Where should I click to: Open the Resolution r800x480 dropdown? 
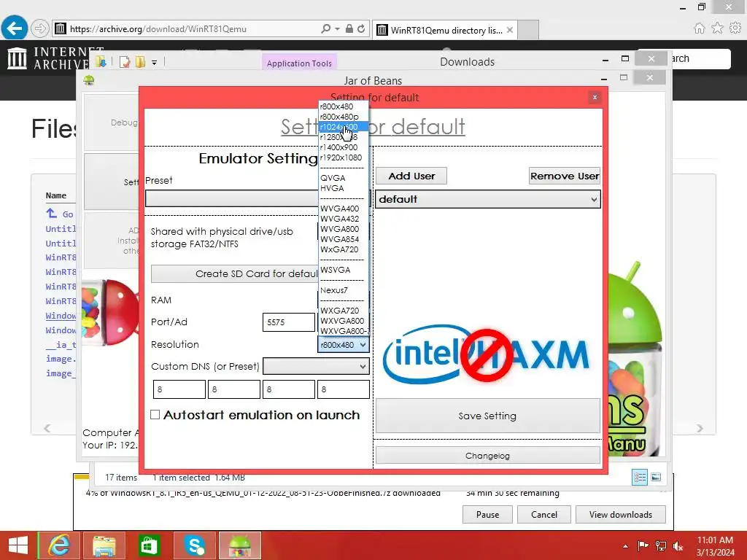click(x=343, y=345)
